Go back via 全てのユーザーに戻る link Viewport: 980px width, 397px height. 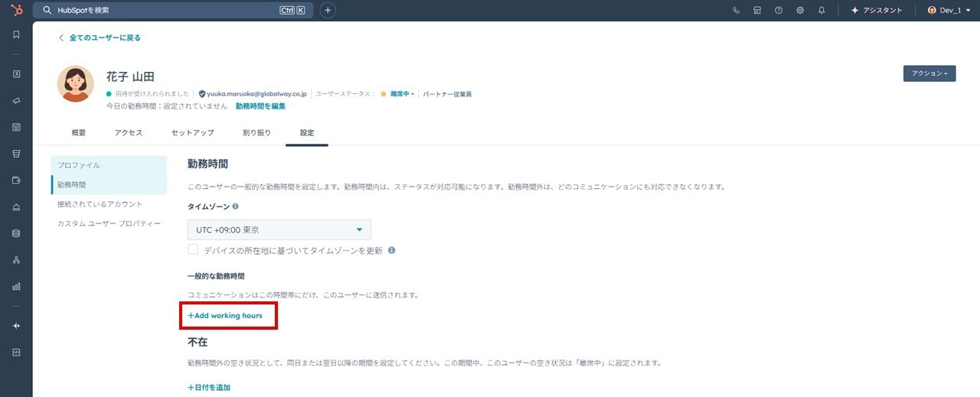[100, 37]
